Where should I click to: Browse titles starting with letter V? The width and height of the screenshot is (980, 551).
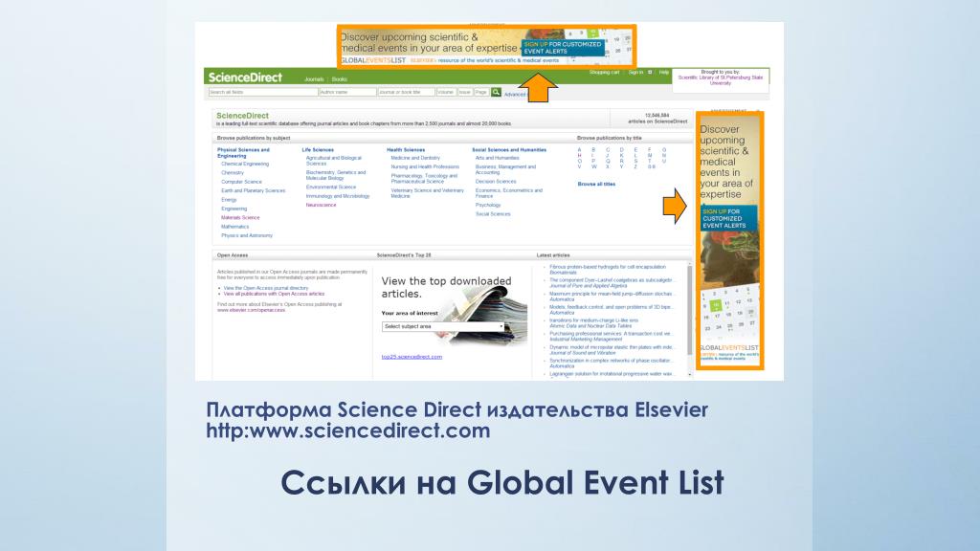(579, 166)
